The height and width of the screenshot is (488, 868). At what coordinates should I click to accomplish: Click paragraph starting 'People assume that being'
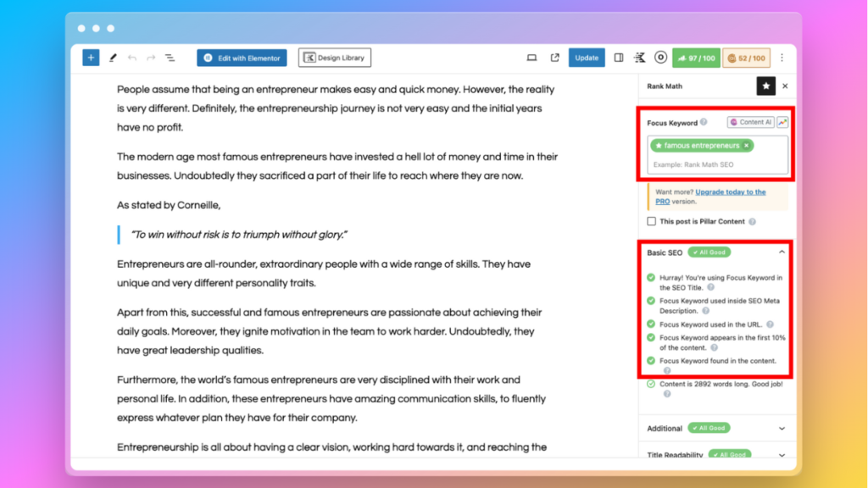point(336,108)
